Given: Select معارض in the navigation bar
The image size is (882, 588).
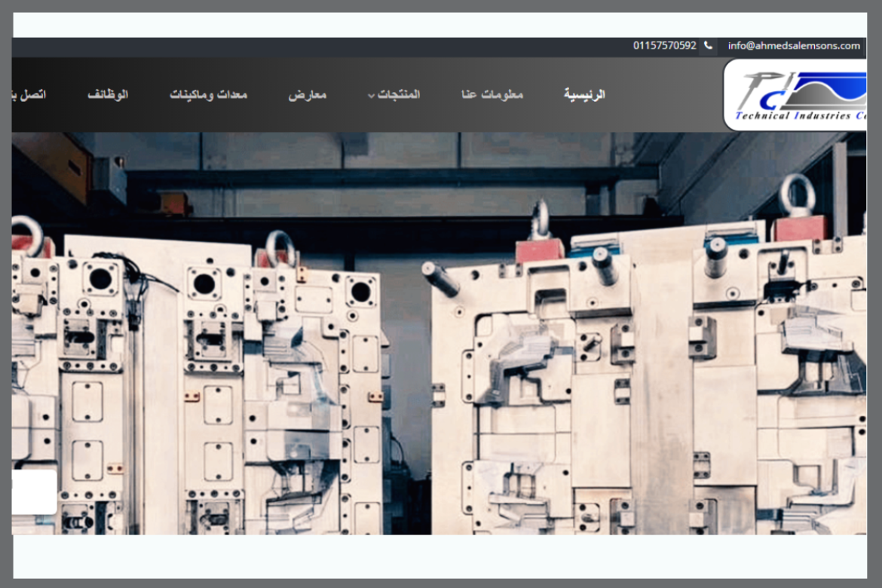Looking at the screenshot, I should point(307,95).
